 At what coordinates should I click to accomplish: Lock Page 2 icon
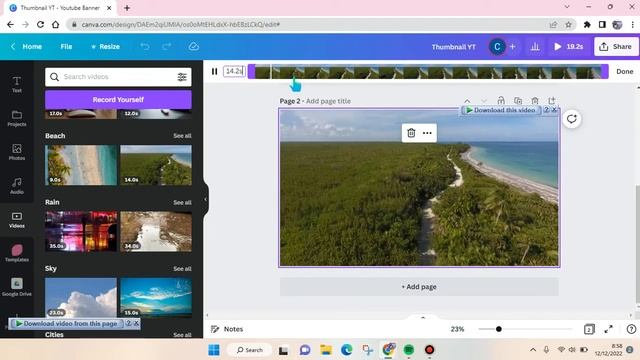click(501, 100)
